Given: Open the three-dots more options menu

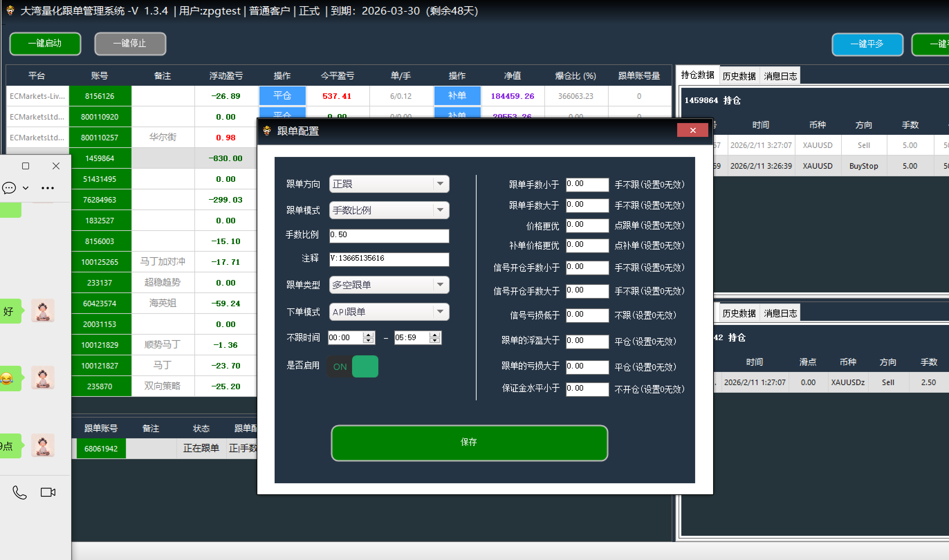Looking at the screenshot, I should pos(48,188).
